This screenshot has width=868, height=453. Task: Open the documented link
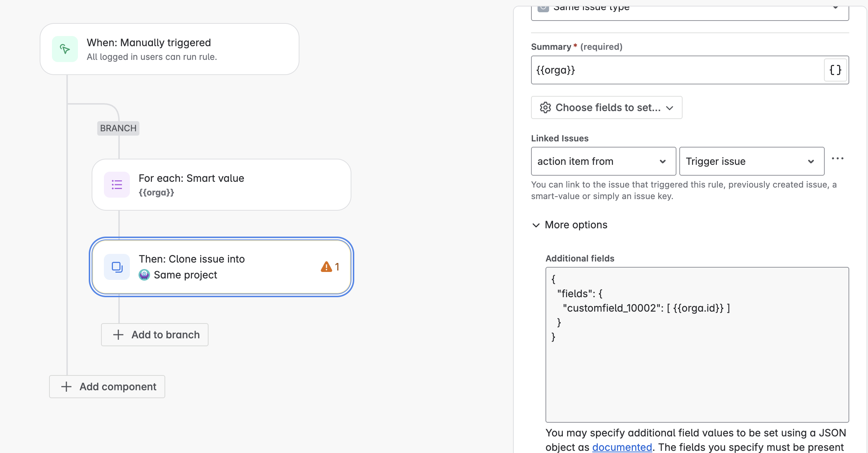(x=622, y=447)
